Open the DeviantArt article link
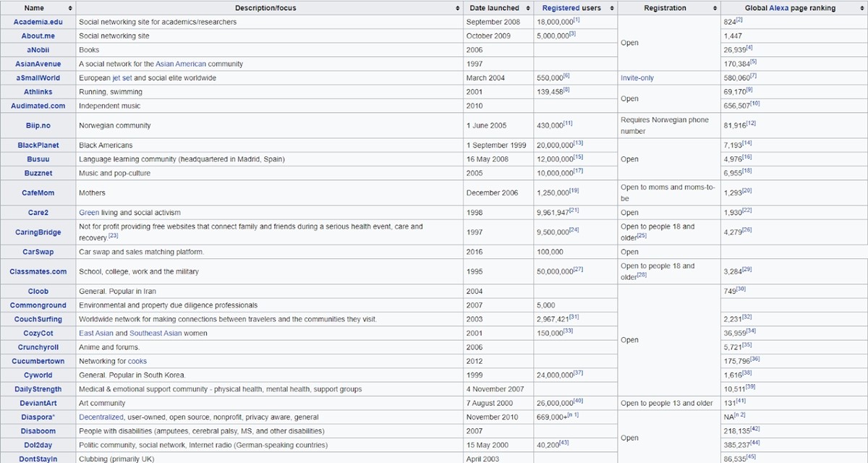This screenshot has width=868, height=463. pos(38,403)
